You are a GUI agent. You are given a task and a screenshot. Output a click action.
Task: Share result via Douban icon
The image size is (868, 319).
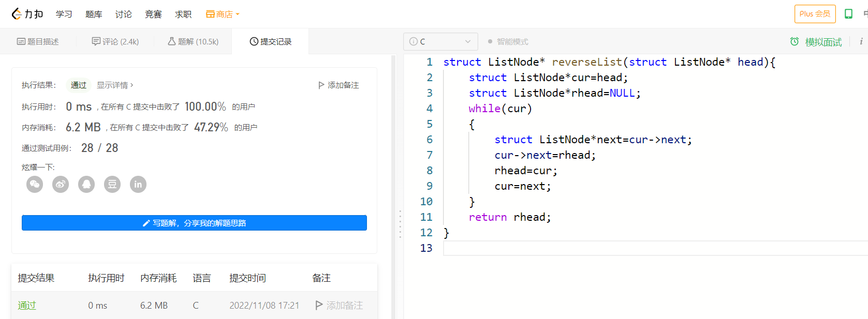(x=112, y=184)
